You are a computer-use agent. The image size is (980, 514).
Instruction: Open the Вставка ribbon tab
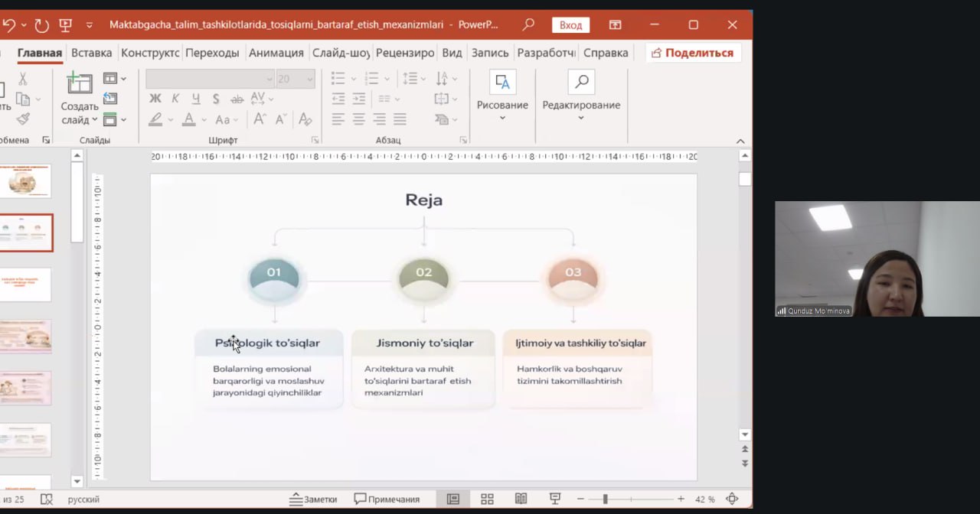point(91,53)
